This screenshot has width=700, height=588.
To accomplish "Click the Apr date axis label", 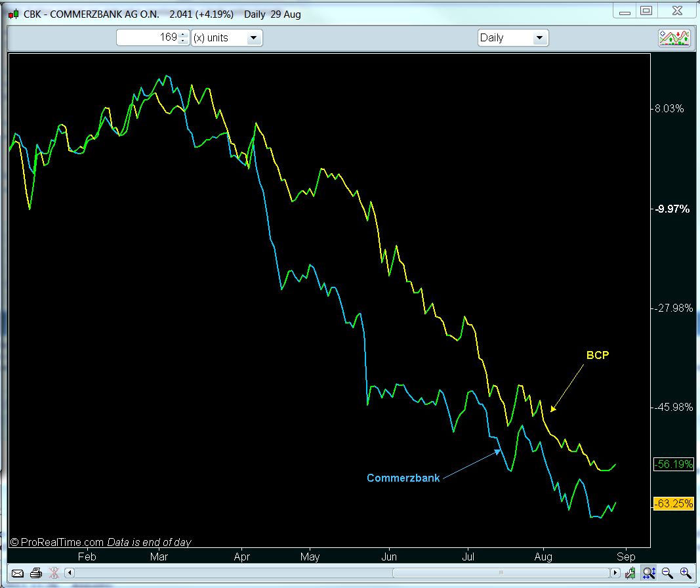I will [242, 556].
